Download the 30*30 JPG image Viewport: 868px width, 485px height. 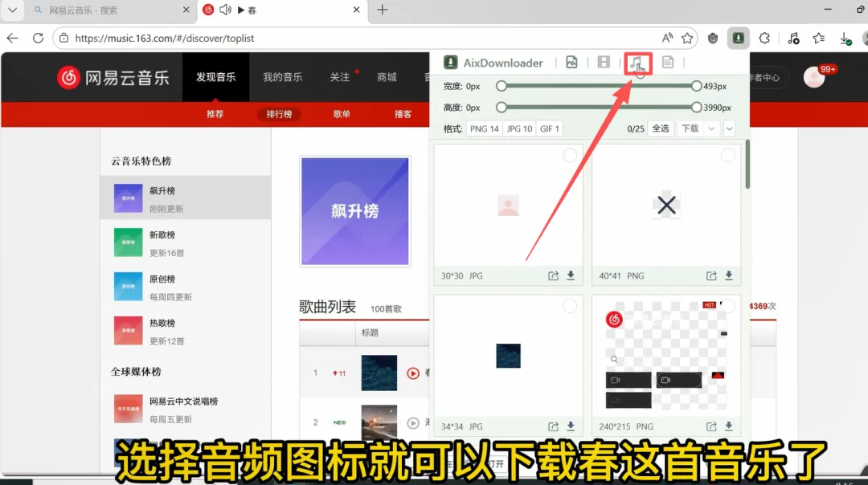571,275
